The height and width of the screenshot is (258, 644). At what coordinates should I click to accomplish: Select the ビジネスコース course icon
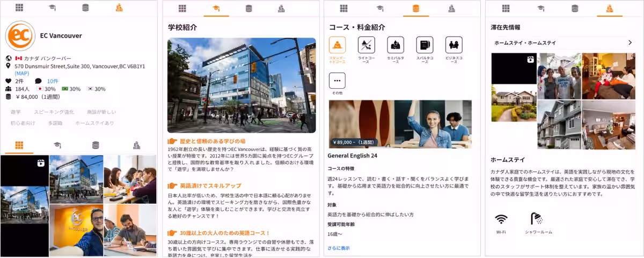click(x=454, y=45)
